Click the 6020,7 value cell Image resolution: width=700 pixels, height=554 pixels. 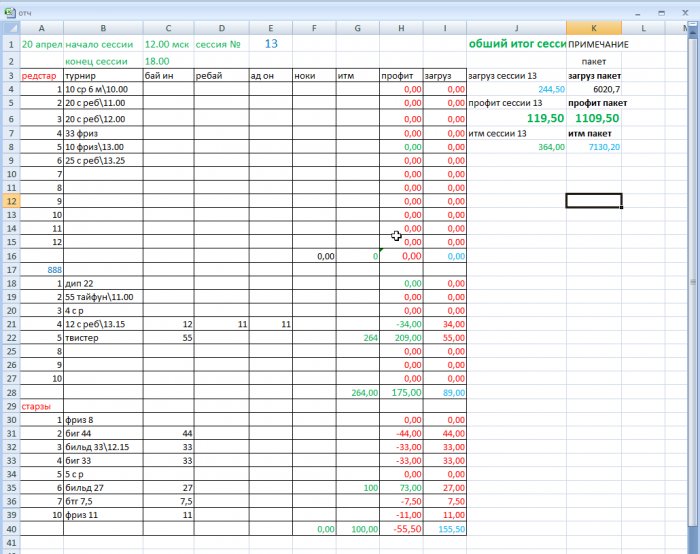point(594,89)
